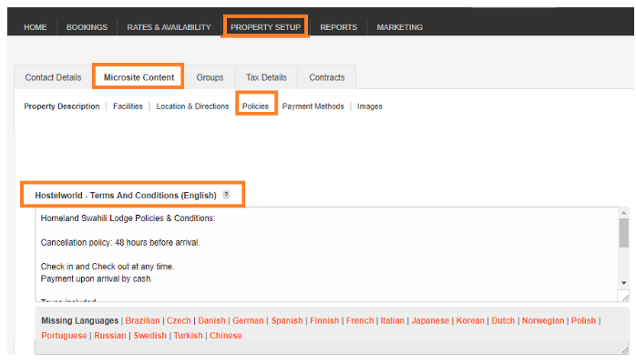Select the Japanese missing language link
The width and height of the screenshot is (636, 364).
click(x=430, y=321)
